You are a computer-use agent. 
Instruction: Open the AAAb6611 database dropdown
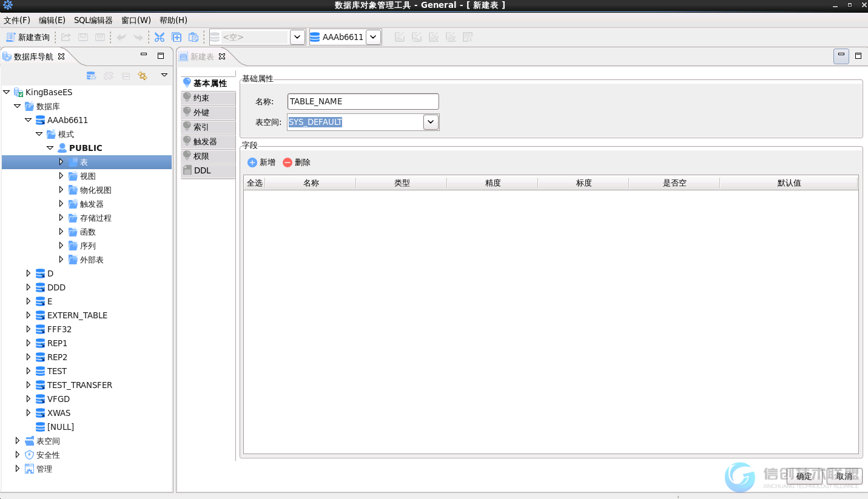[374, 37]
